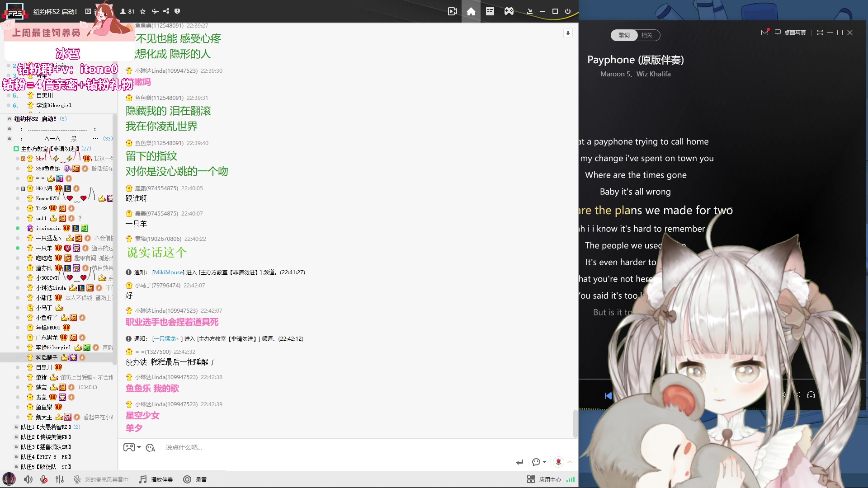The height and width of the screenshot is (488, 868).
Task: Click the mixer equalizer settings icon
Action: point(60,479)
